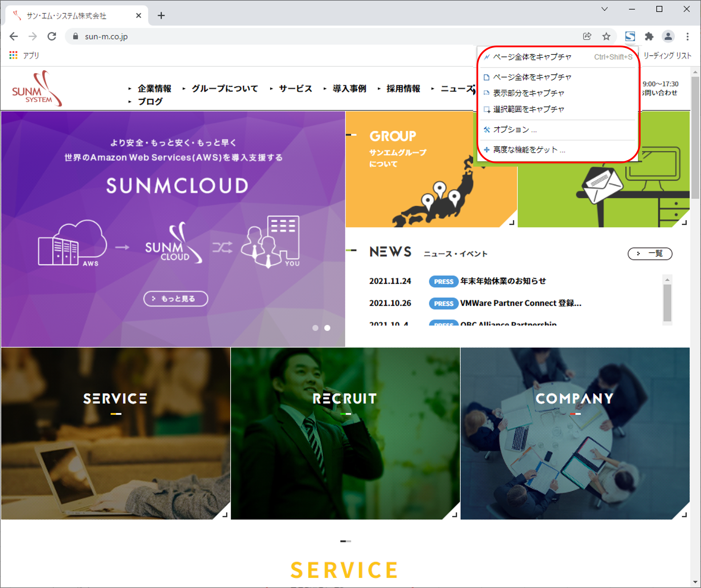Click the SUNM SYSTEM logo

coord(37,89)
